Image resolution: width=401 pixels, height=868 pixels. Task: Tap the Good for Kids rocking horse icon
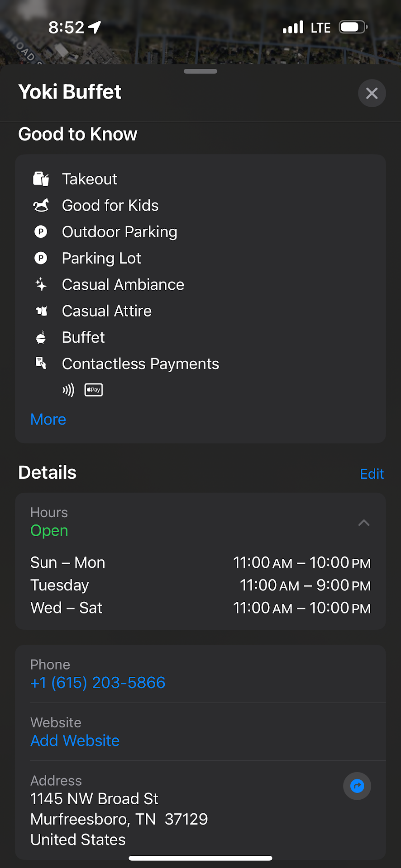click(41, 206)
